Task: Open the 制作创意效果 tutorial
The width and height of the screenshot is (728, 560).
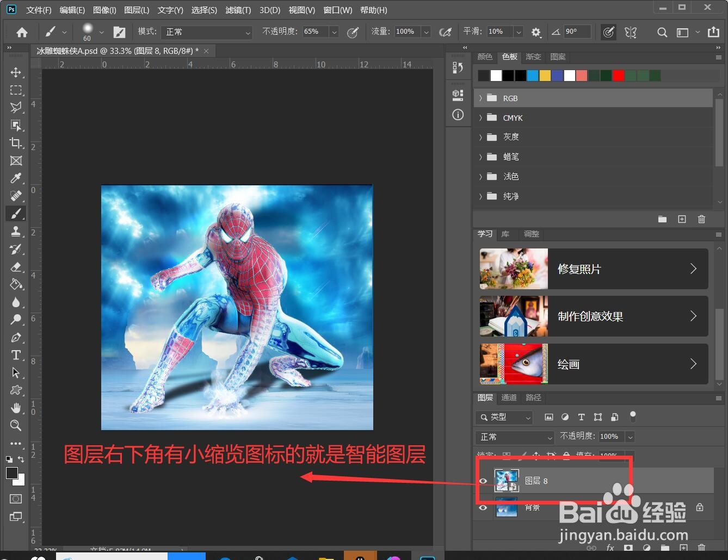Action: click(x=594, y=316)
